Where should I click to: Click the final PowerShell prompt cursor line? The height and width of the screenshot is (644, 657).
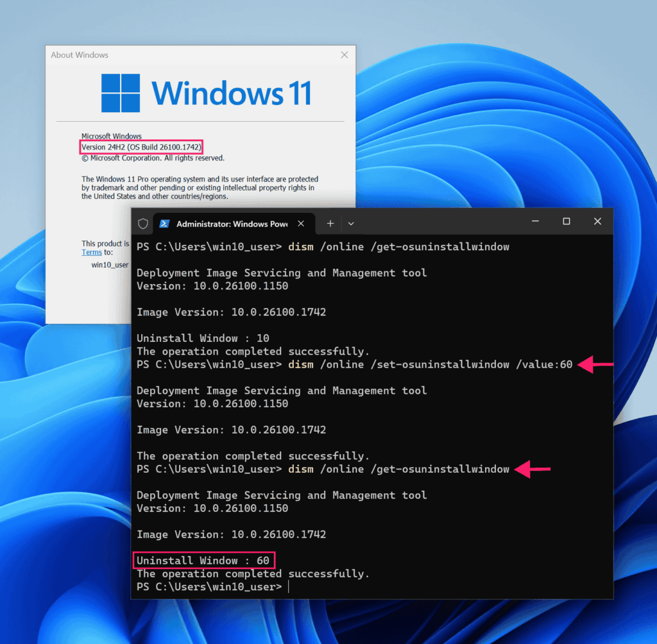click(x=213, y=587)
